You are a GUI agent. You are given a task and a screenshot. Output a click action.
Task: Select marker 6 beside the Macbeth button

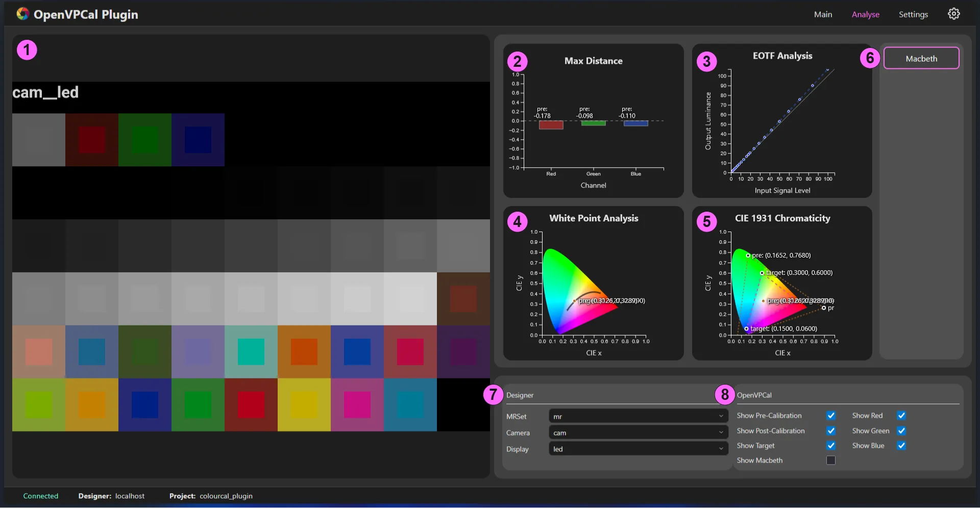[x=870, y=58]
